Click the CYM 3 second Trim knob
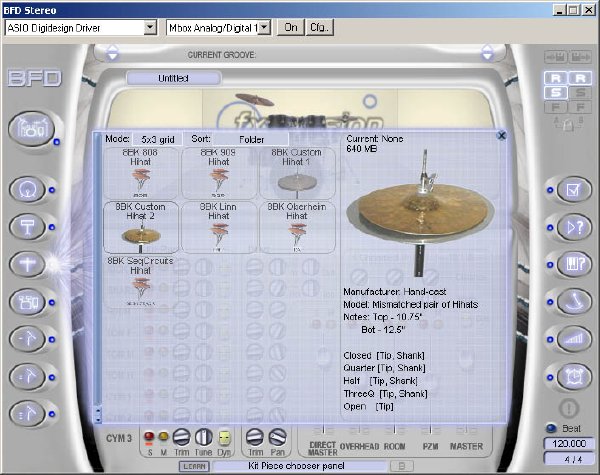The image size is (600, 475). [254, 437]
